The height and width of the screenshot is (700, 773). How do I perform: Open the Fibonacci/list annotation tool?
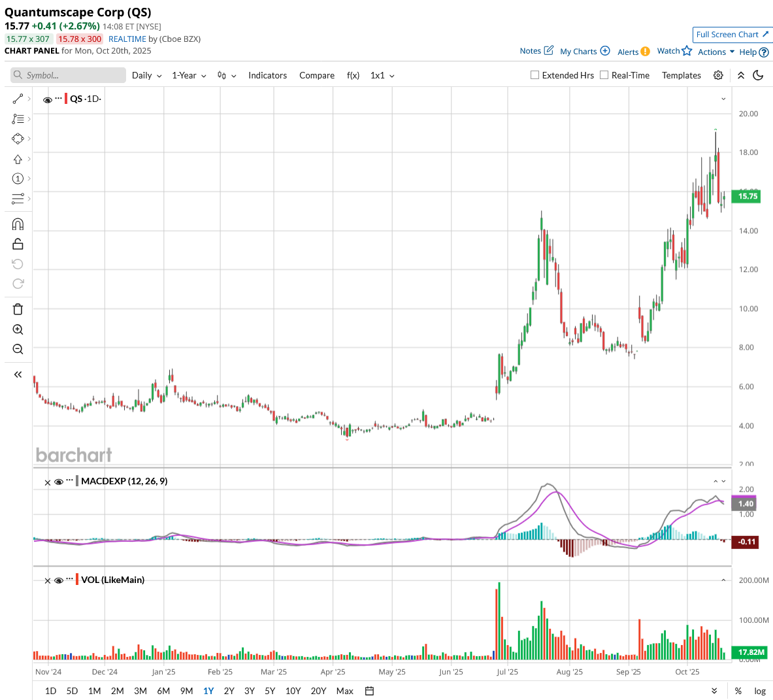18,119
